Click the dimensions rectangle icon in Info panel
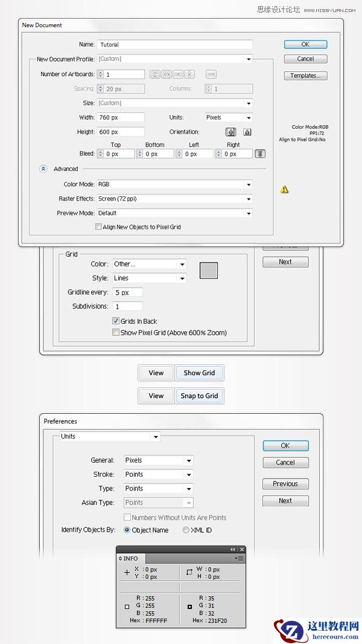 (189, 572)
